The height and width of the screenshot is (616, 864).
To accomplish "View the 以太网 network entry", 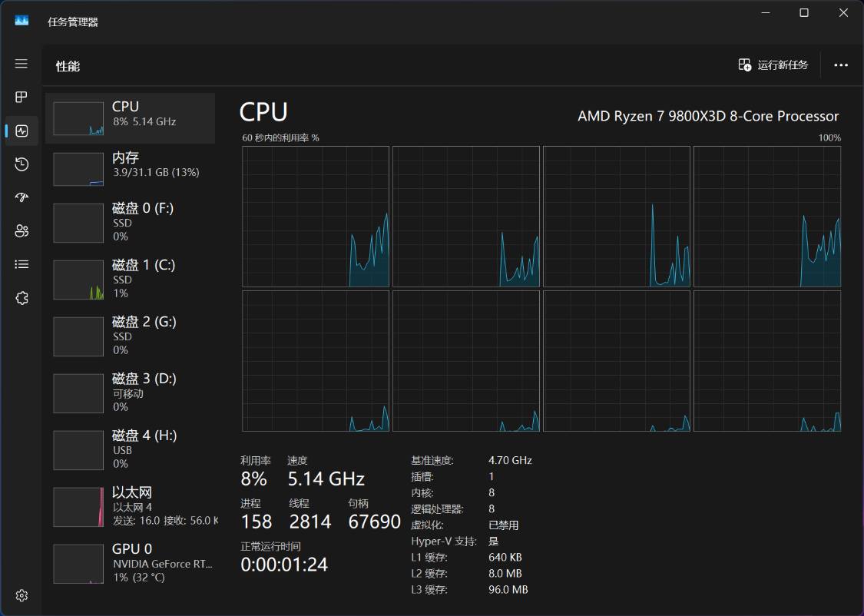I will click(x=130, y=506).
